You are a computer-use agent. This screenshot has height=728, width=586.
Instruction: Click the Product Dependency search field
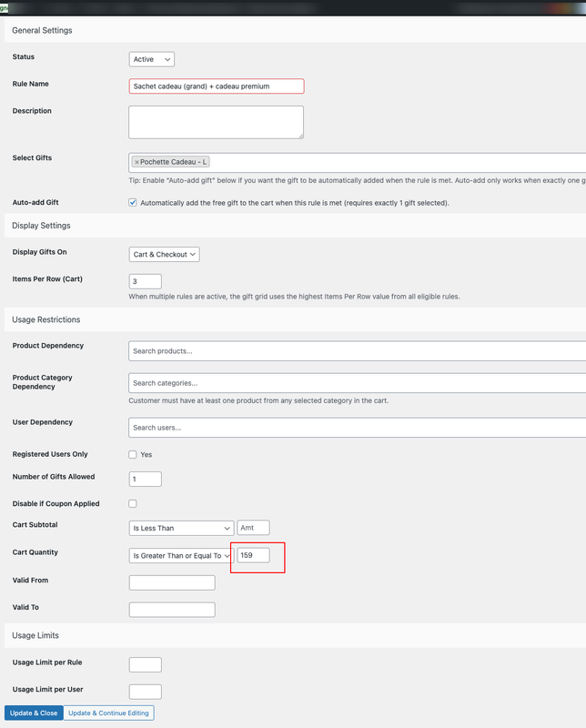click(357, 351)
